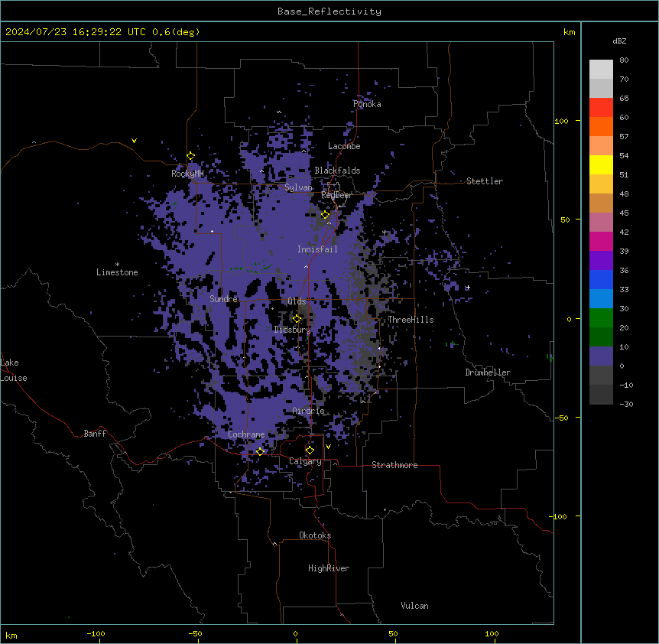Click the HighRiver label
Screen dimensions: 659x644
click(x=329, y=568)
